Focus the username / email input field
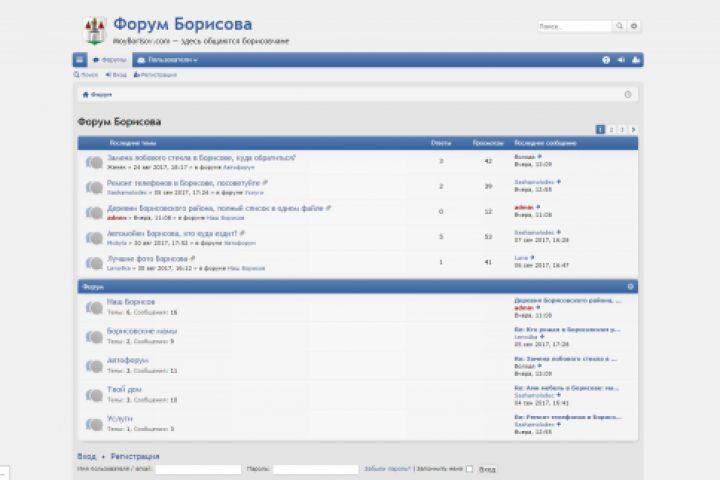The image size is (720, 480). click(198, 469)
